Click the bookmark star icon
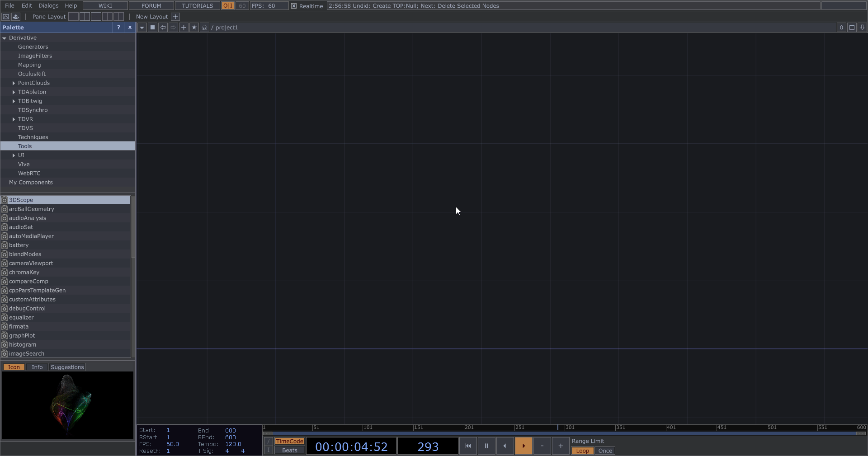Screen dimensions: 868x456 [194, 28]
